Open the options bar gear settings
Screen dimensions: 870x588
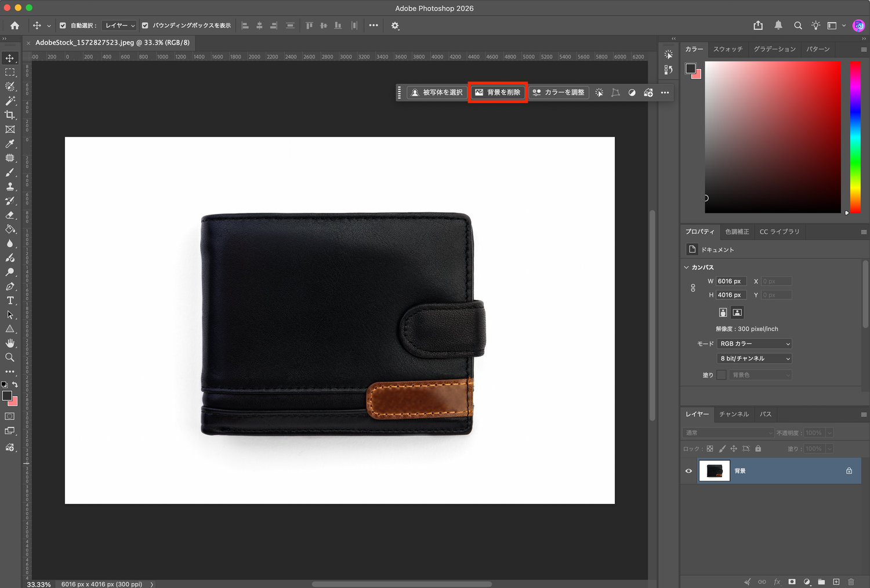click(395, 26)
